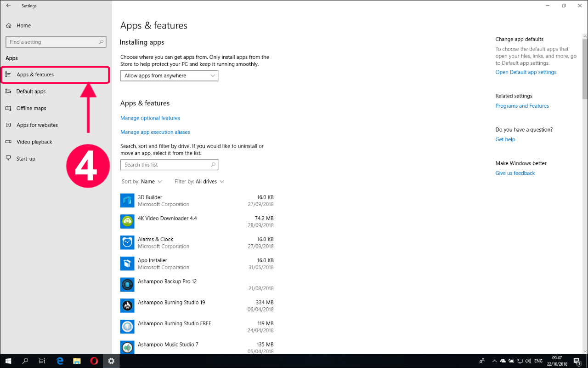Open the People icon in system tray
This screenshot has height=368, width=588.
click(482, 361)
